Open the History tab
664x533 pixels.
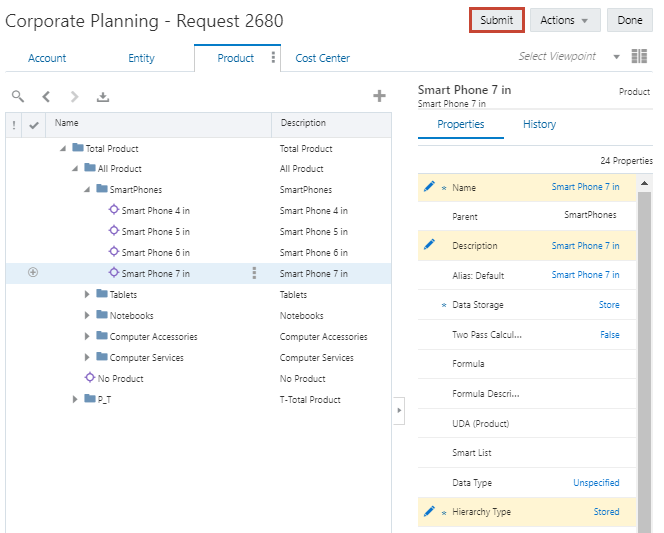click(x=540, y=124)
